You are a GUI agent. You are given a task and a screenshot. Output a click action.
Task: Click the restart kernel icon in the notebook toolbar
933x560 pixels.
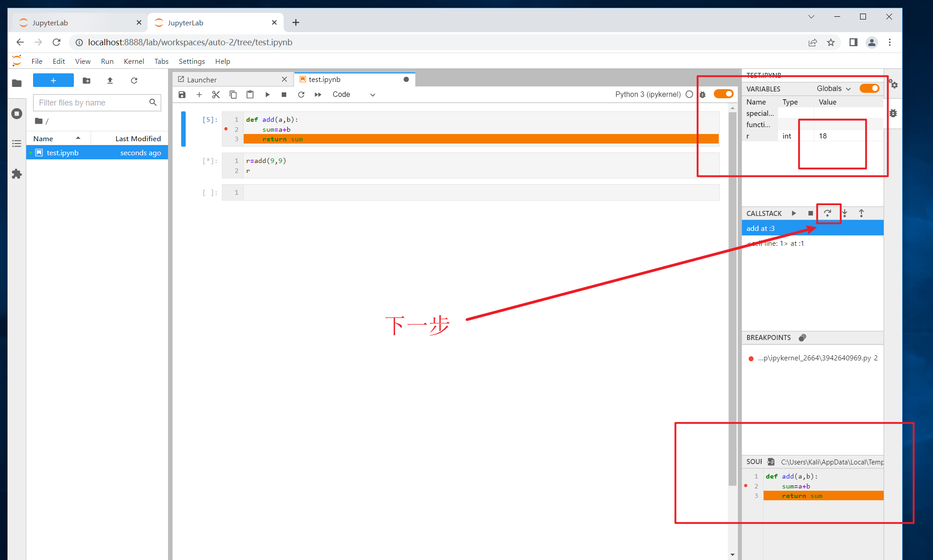click(301, 95)
